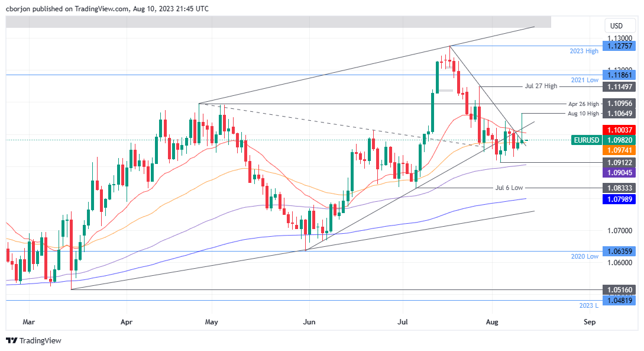This screenshot has height=351, width=644.
Task: Click the 1.12757 price level label
Action: 619,46
